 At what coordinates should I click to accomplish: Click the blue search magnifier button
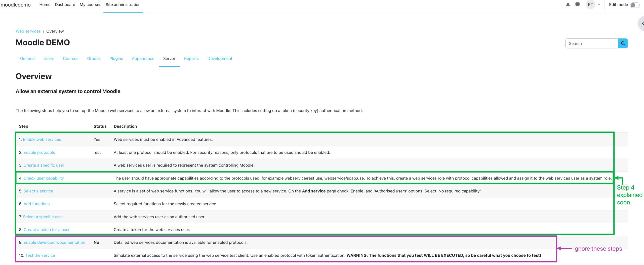click(x=623, y=43)
